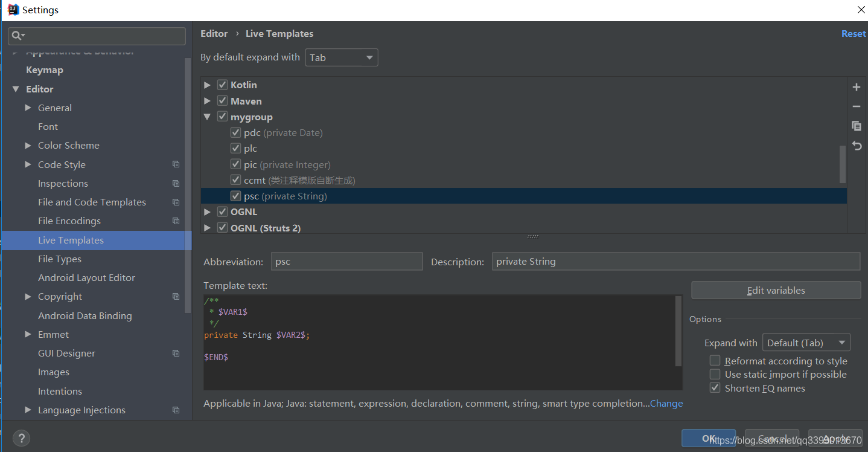The image size is (868, 452).
Task: Toggle the mygroup template group checkbox
Action: pyautogui.click(x=222, y=117)
